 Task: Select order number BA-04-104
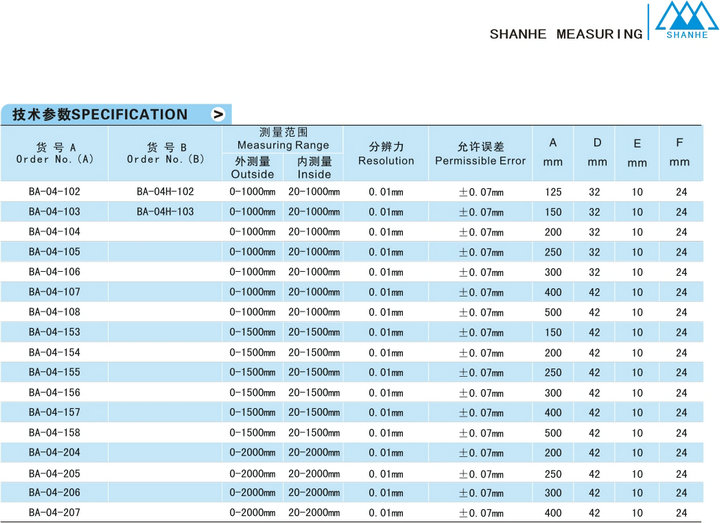(54, 231)
